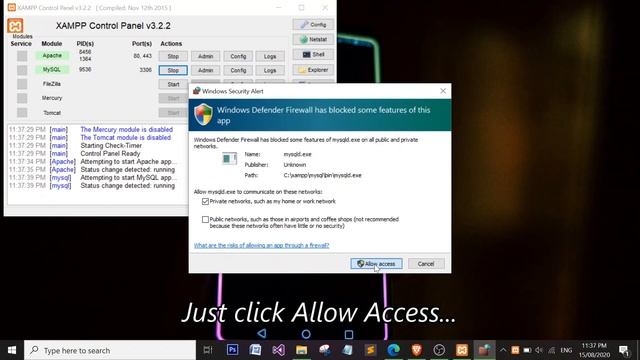Click the Apache module label
This screenshot has height=360, width=640.
tap(52, 56)
